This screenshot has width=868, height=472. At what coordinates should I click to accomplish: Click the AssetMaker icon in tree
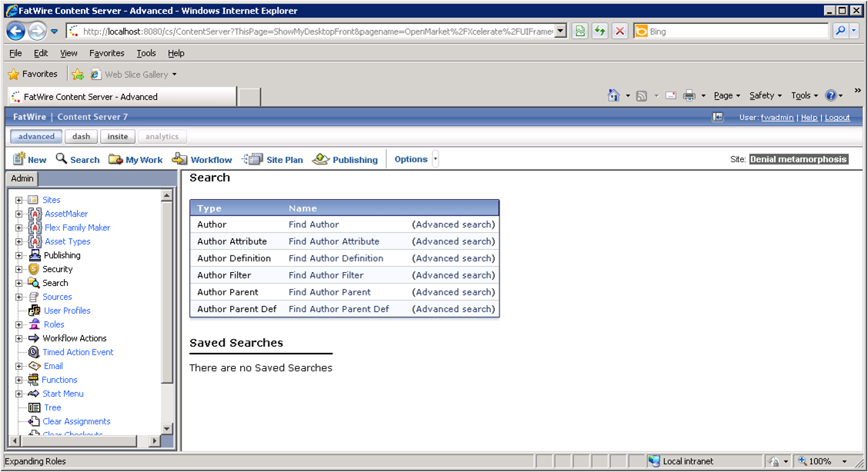[35, 214]
